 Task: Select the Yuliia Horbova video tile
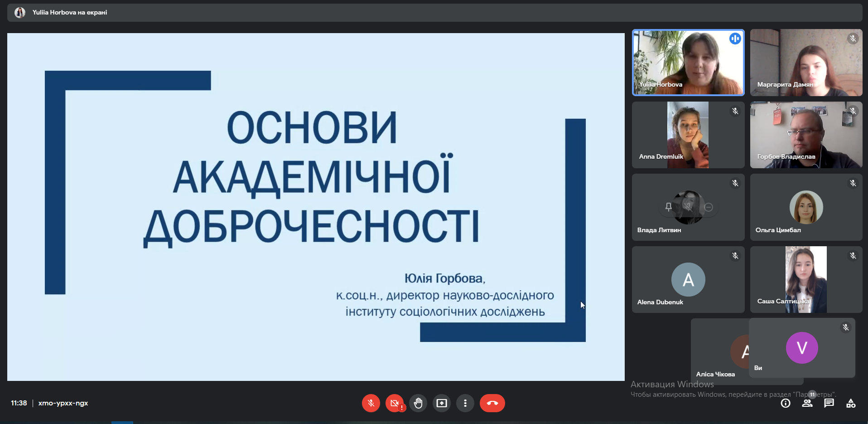688,63
